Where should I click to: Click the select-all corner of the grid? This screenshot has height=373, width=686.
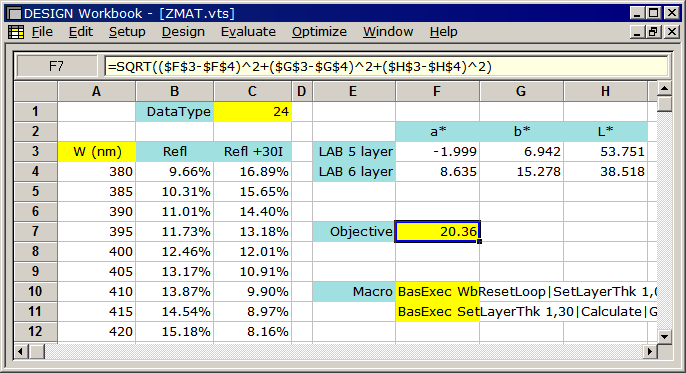pyautogui.click(x=36, y=91)
